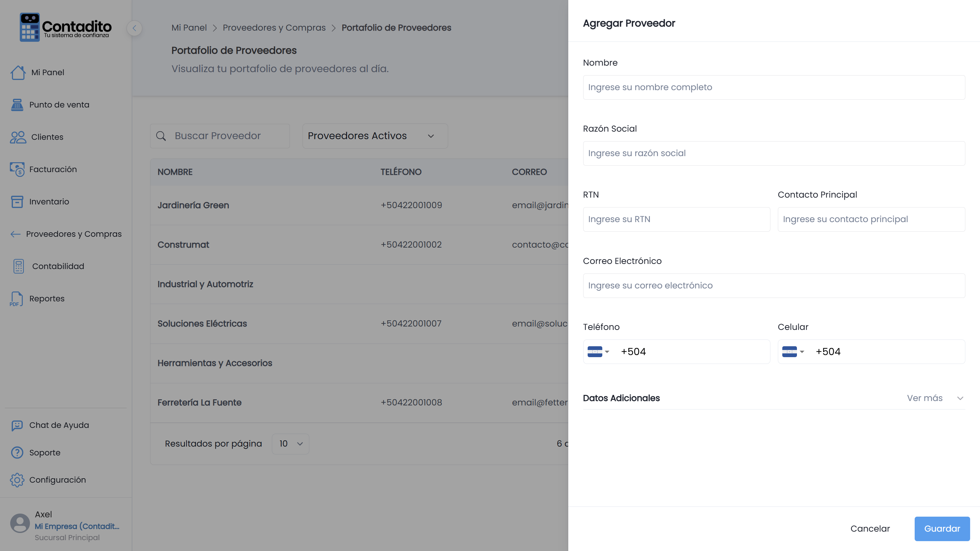
Task: Click the Correo Electrónico input field
Action: (774, 286)
